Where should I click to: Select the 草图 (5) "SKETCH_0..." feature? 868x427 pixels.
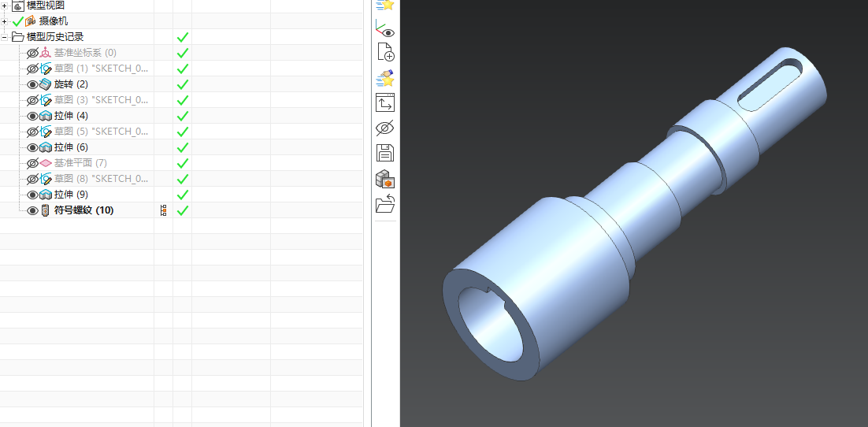pyautogui.click(x=102, y=132)
